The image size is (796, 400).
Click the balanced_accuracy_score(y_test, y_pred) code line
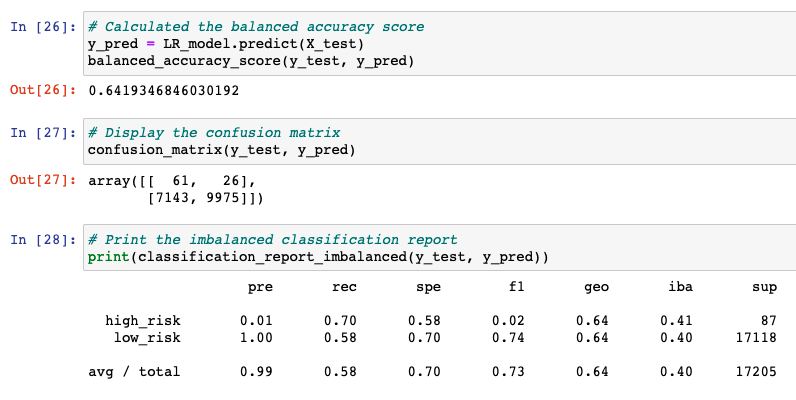251,61
